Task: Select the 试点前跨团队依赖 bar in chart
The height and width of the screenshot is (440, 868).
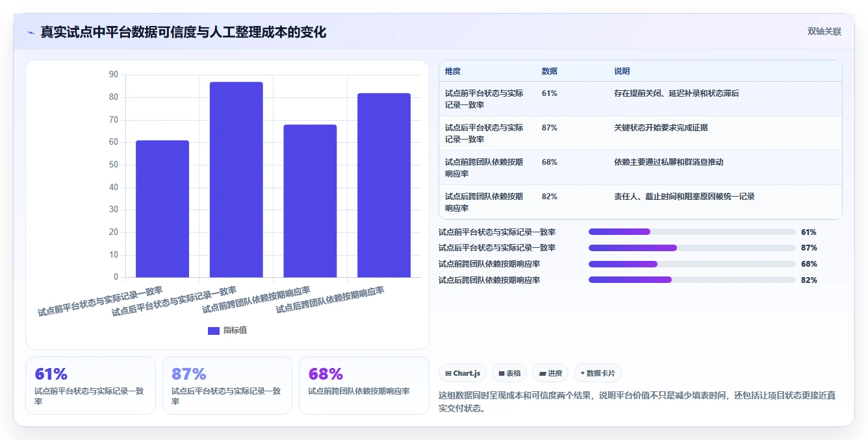Action: (310, 201)
